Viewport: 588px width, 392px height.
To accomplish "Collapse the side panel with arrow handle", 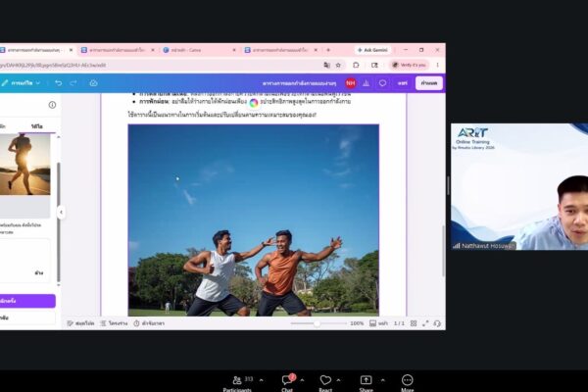I will tap(61, 213).
